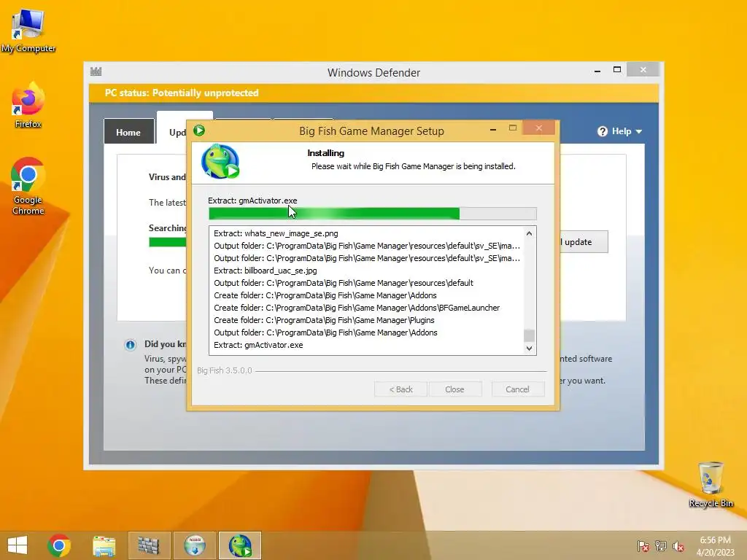Viewport: 747px width, 560px height.
Task: Open the Windows Start button
Action: [18, 545]
